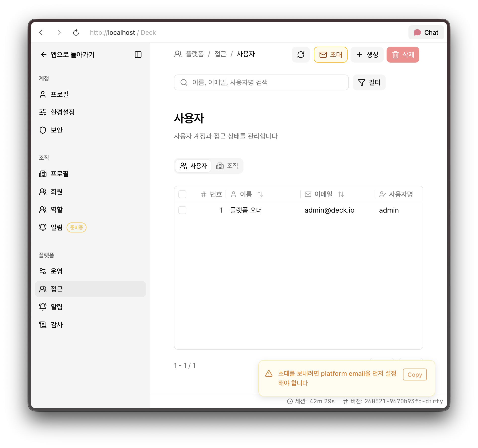Screen dimensions: 478x448
Task: Click the 1 - 1 / 1 pagination text
Action: [x=185, y=366]
